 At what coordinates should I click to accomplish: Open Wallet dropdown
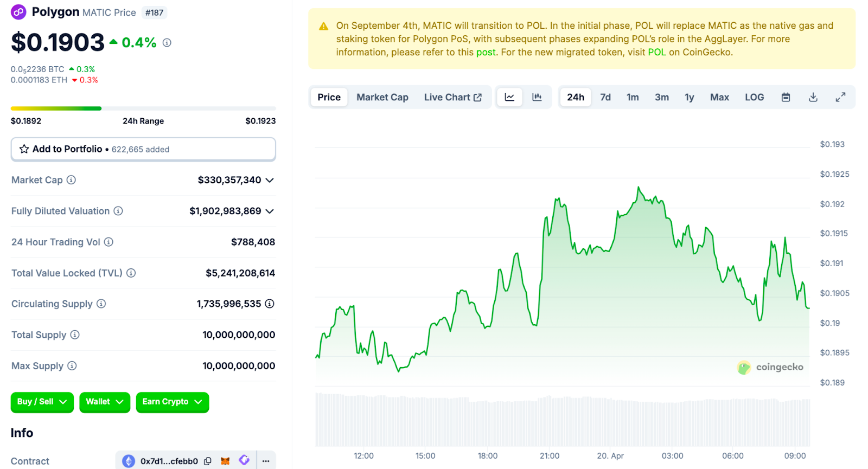click(x=105, y=402)
